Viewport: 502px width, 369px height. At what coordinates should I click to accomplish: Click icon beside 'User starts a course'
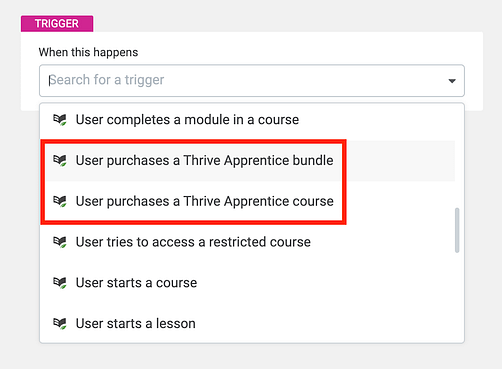tap(60, 283)
